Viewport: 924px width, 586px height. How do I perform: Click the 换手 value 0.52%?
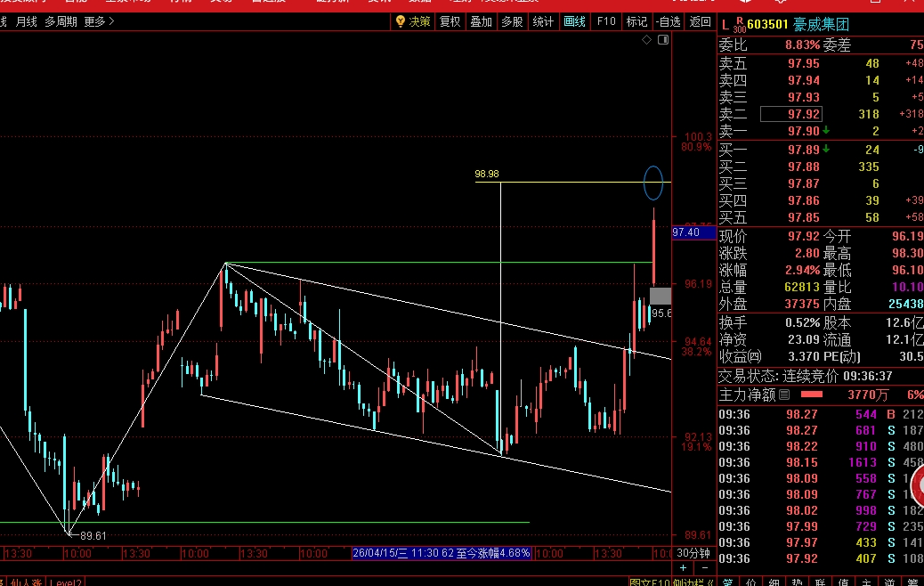802,323
